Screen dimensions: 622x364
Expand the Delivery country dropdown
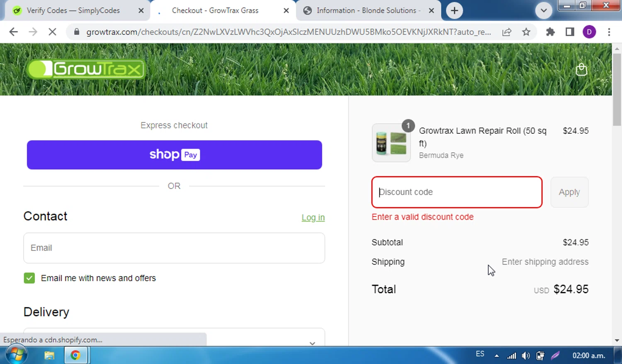tap(174, 337)
